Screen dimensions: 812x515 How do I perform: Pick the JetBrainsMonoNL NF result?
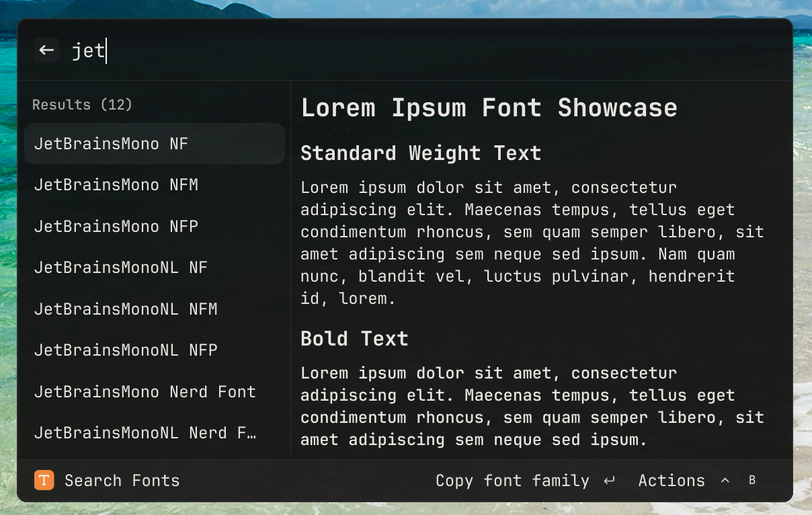[x=154, y=268]
